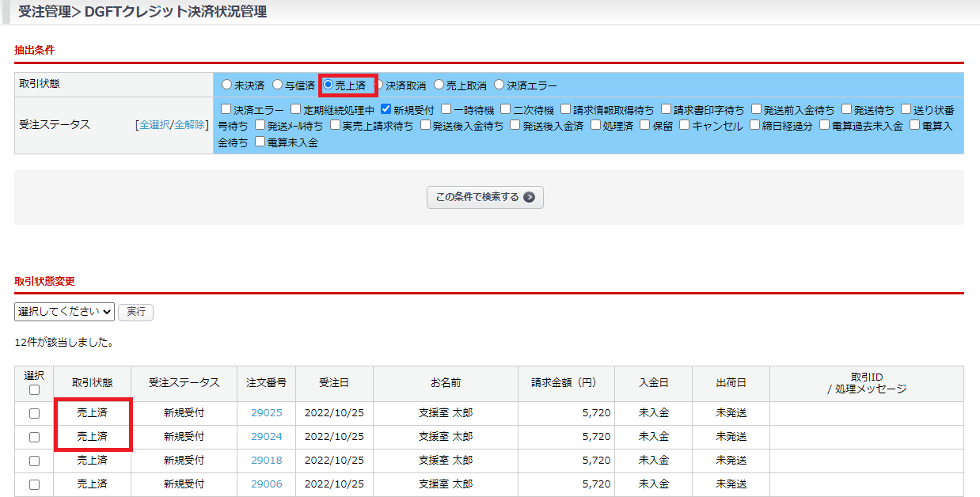Check the 発送待ち order status box
The image size is (980, 497).
point(847,109)
